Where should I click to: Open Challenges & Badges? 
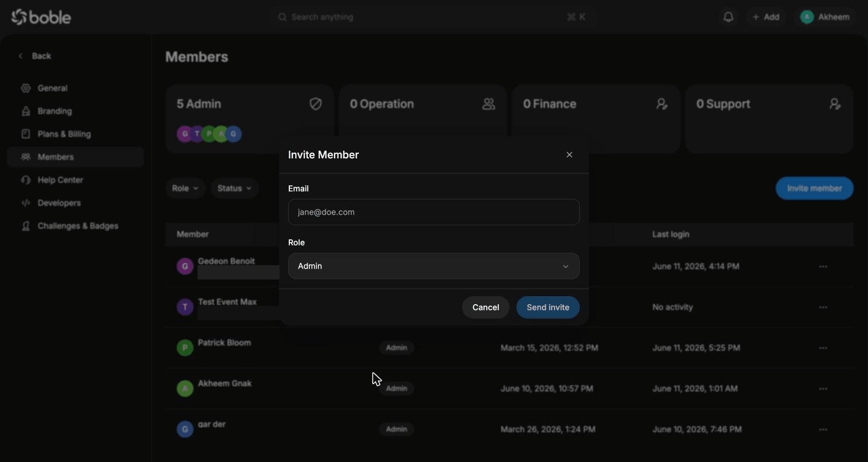[x=75, y=226]
